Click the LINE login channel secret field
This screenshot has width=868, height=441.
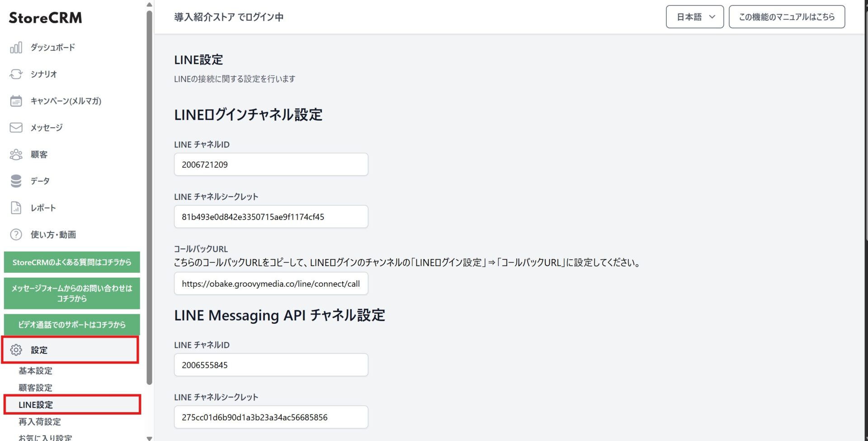point(271,217)
